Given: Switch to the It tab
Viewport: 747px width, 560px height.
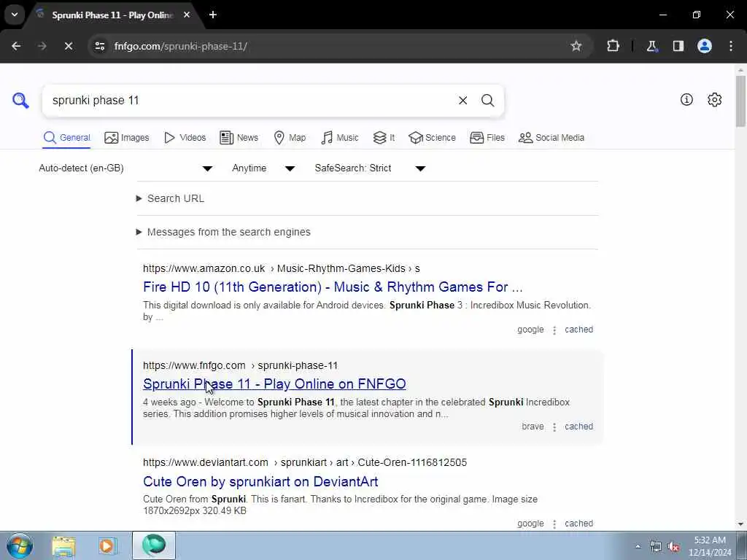Looking at the screenshot, I should 384,138.
